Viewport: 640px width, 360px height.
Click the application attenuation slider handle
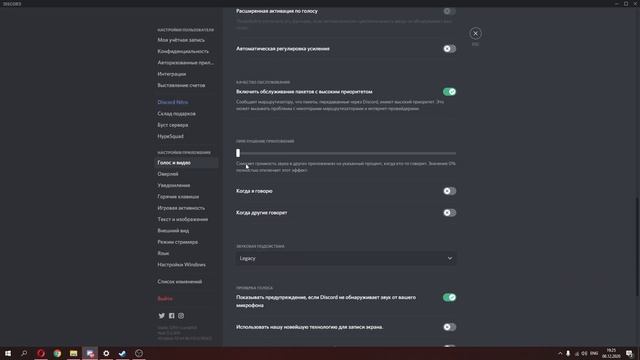[x=238, y=153]
